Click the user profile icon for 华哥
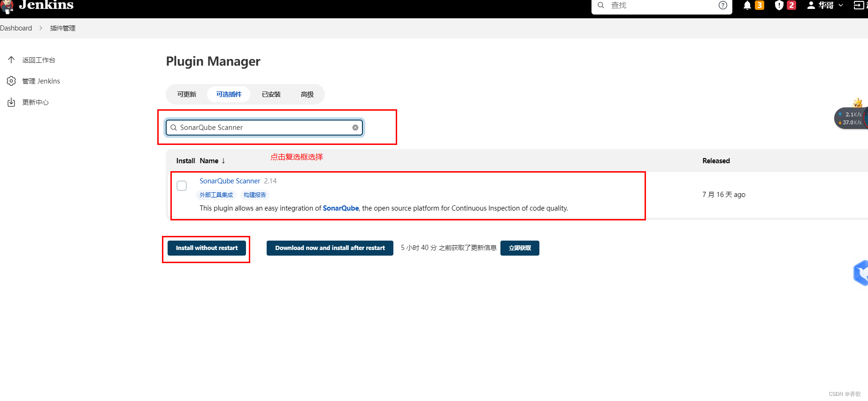Image resolution: width=868 pixels, height=401 pixels. click(x=811, y=5)
